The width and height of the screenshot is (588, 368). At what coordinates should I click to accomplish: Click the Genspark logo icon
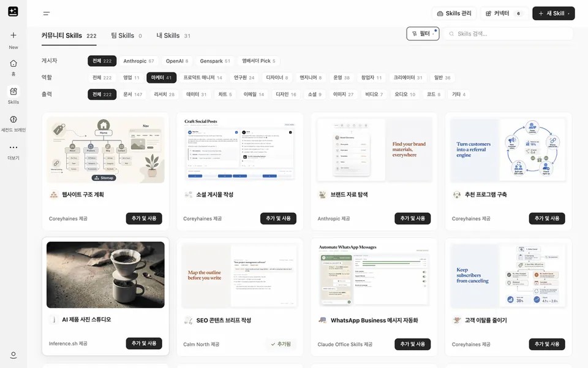13,11
